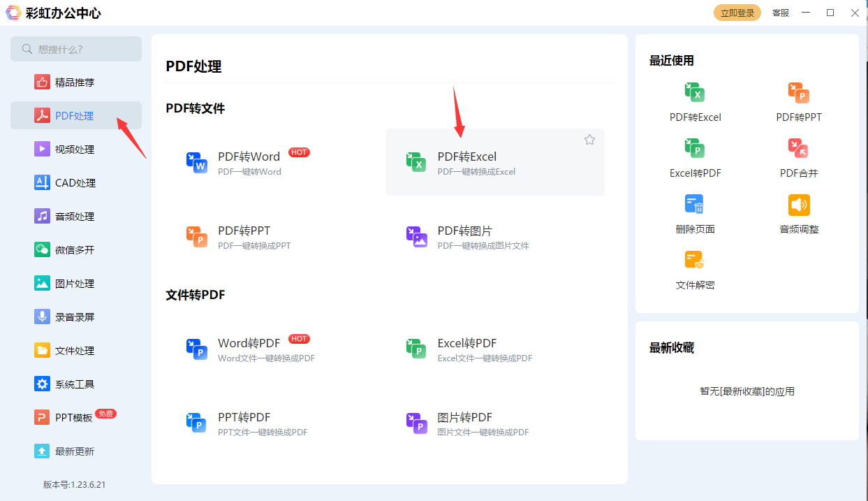Click the PDF一键转换成PPT description text
Image resolution: width=868 pixels, height=501 pixels.
point(254,246)
